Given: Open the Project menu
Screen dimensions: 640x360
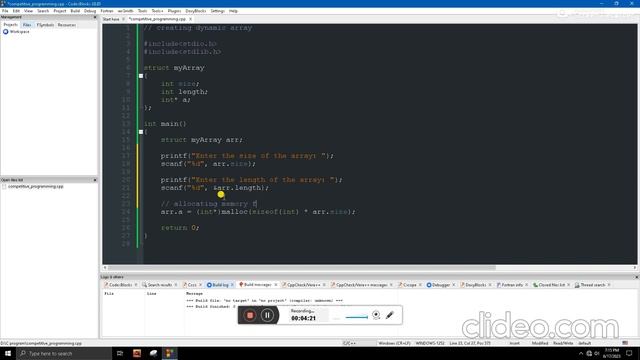Looking at the screenshot, I should (x=60, y=11).
